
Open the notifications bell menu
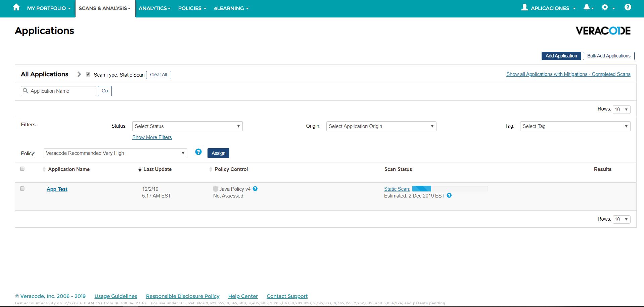[x=588, y=7]
